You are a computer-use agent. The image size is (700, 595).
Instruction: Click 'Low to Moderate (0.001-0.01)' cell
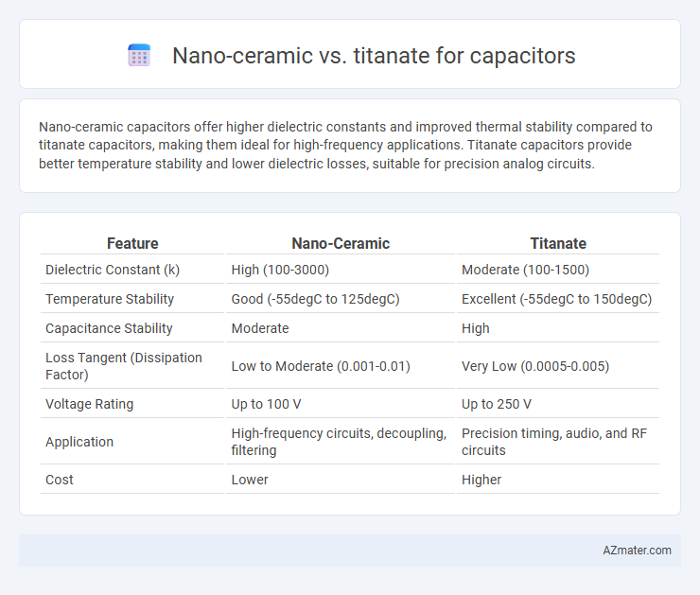pyautogui.click(x=321, y=366)
